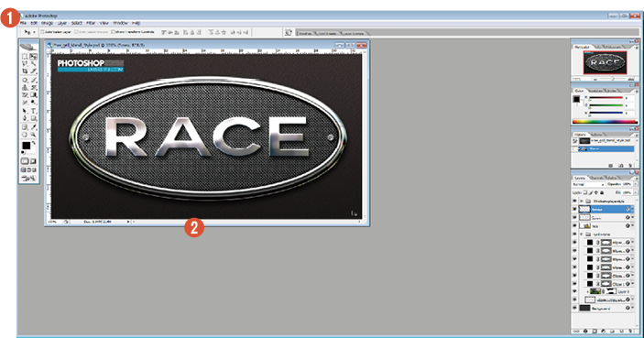Screen dimensions: 644x338
Task: Enable Show Transform Controls checkbox
Action: (113, 32)
